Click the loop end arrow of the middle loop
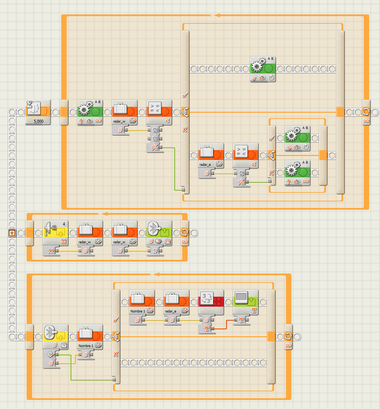The image size is (380, 409). pyautogui.click(x=185, y=233)
